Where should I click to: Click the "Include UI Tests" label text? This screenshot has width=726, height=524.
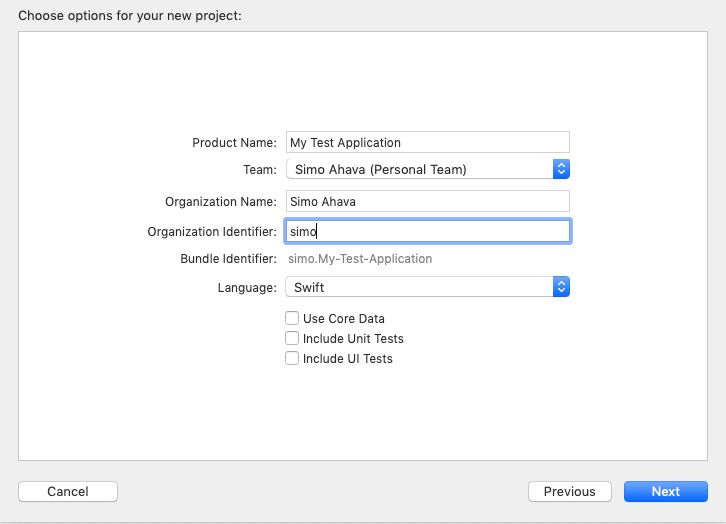click(x=347, y=359)
